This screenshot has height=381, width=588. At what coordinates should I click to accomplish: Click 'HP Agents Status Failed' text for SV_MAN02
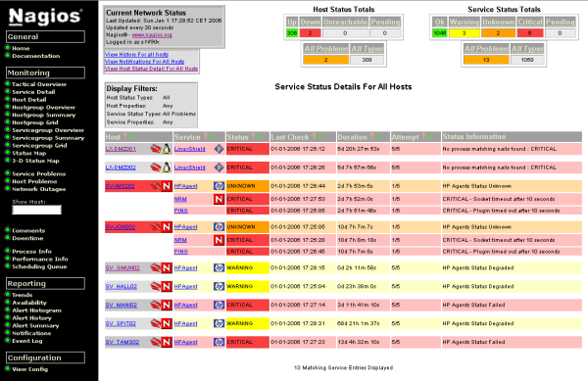tap(473, 305)
